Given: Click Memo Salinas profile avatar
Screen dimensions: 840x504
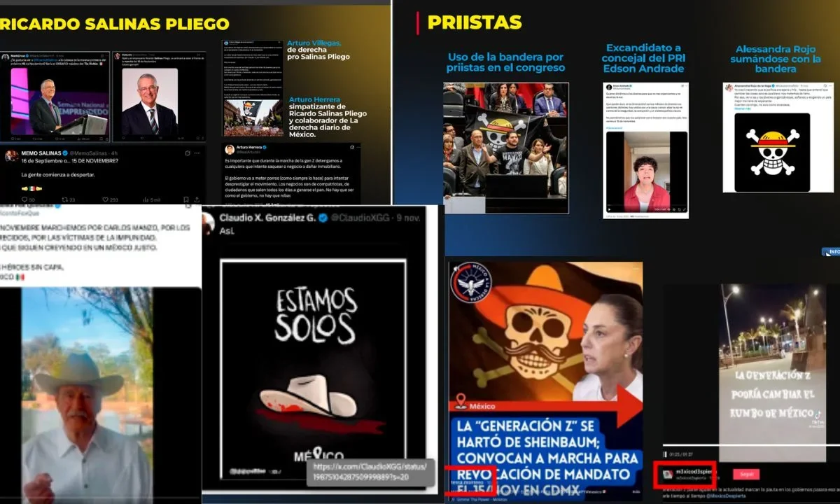Looking at the screenshot, I should (12, 155).
